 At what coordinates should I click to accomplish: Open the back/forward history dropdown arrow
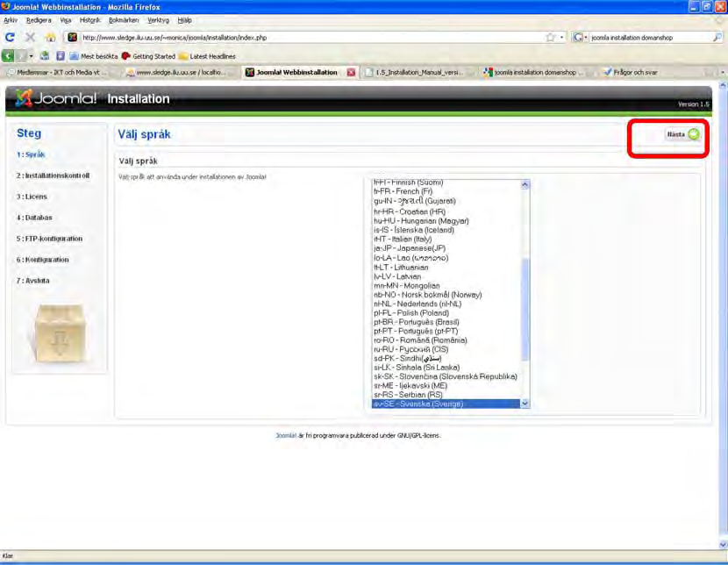coord(31,56)
